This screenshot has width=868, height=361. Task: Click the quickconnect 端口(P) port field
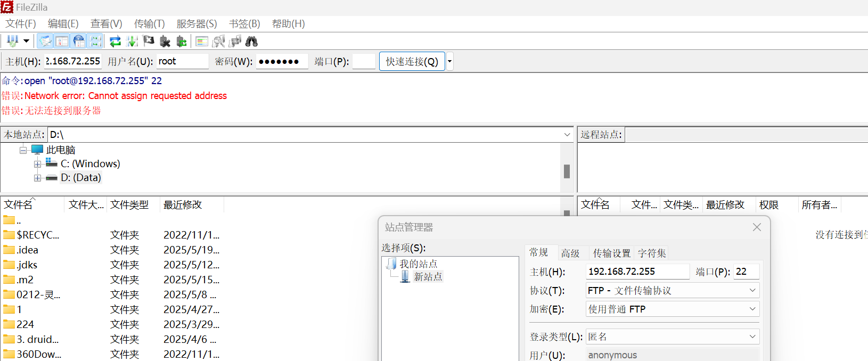pyautogui.click(x=364, y=61)
